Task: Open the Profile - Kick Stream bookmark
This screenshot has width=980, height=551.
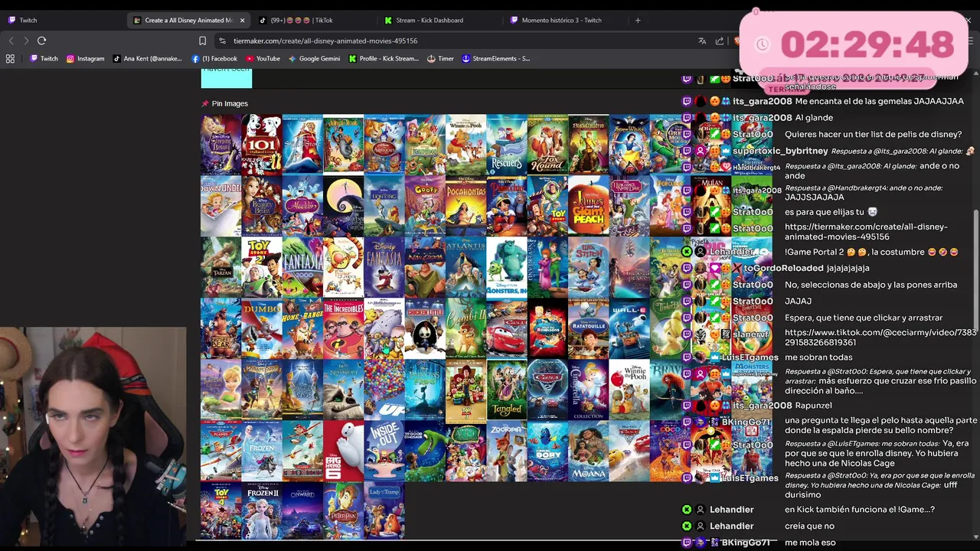Action: [384, 58]
